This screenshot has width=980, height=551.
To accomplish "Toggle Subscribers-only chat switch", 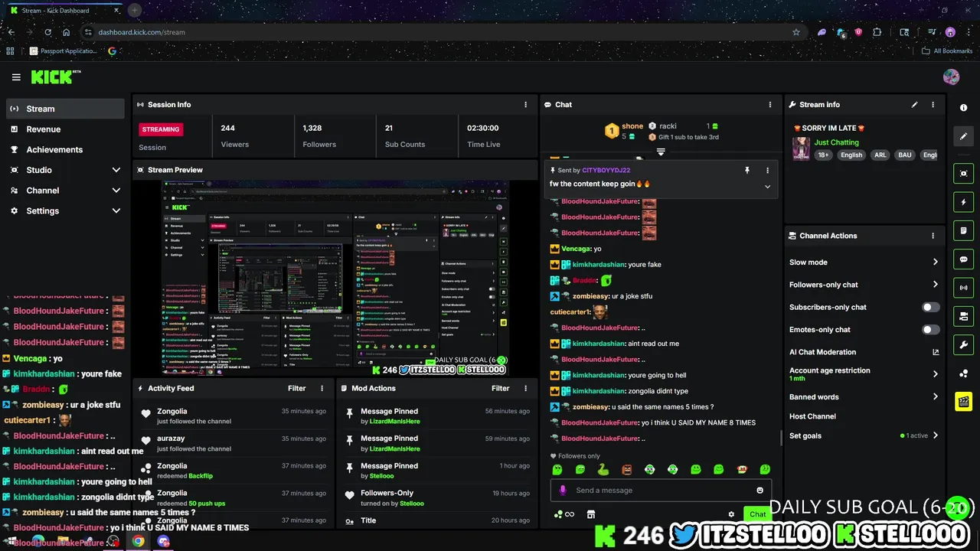I will 930,307.
